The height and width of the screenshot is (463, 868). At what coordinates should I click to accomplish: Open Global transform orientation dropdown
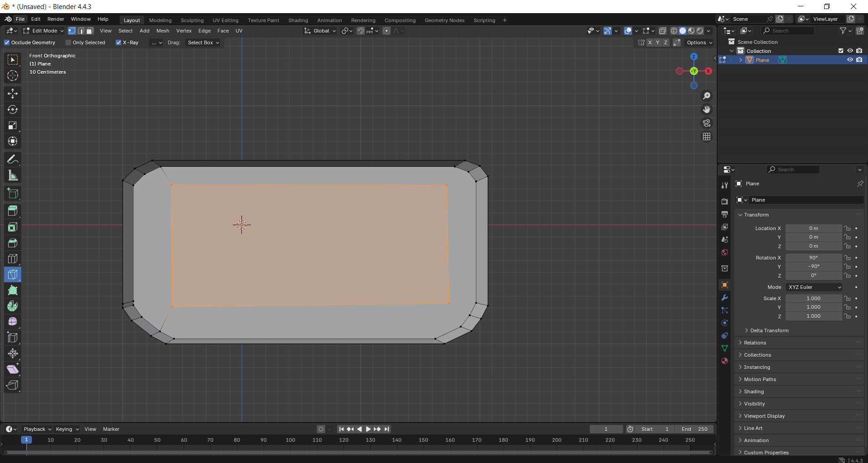point(320,31)
